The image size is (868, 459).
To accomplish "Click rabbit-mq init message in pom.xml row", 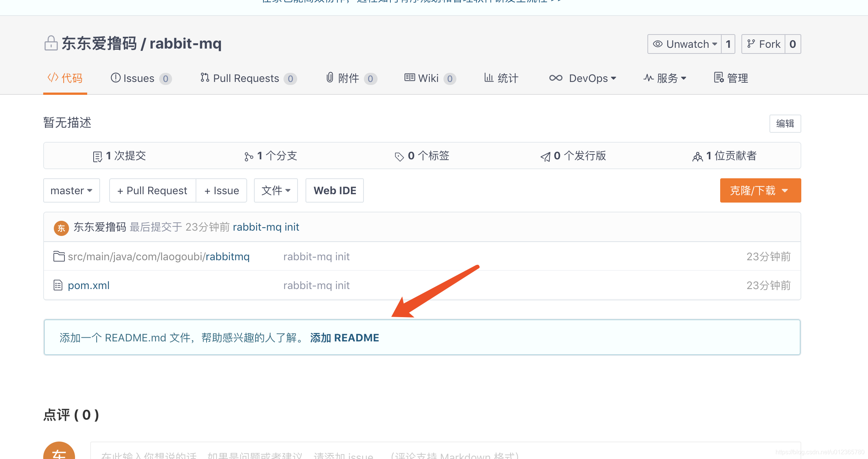I will click(316, 285).
